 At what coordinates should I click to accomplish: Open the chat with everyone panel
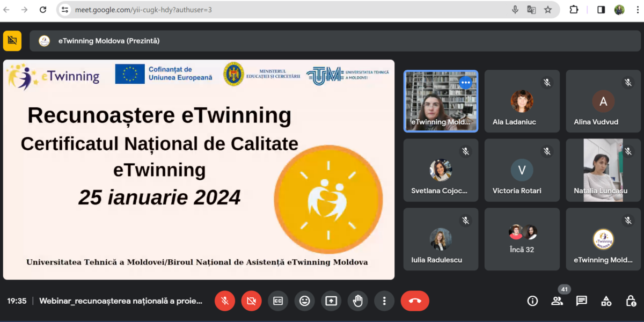[581, 301]
